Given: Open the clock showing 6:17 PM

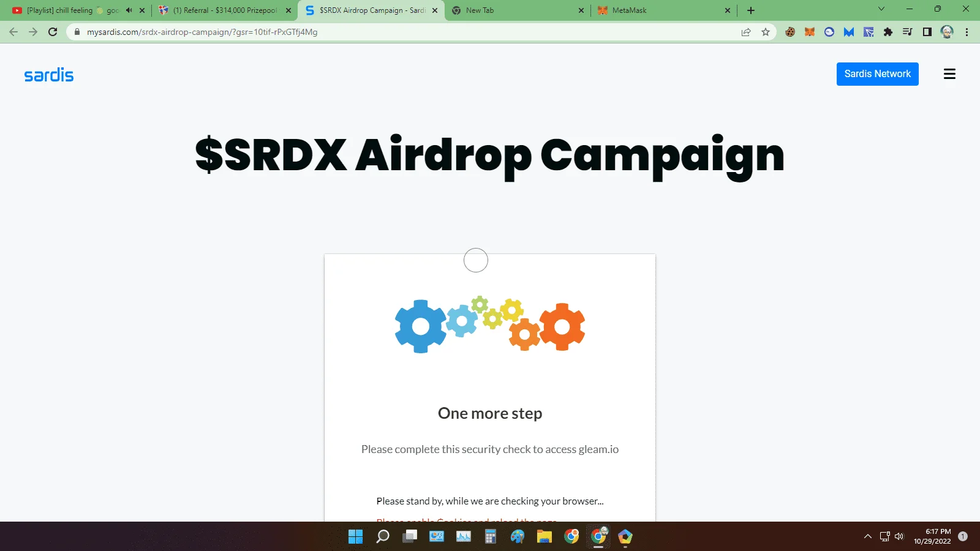Looking at the screenshot, I should coord(932,537).
